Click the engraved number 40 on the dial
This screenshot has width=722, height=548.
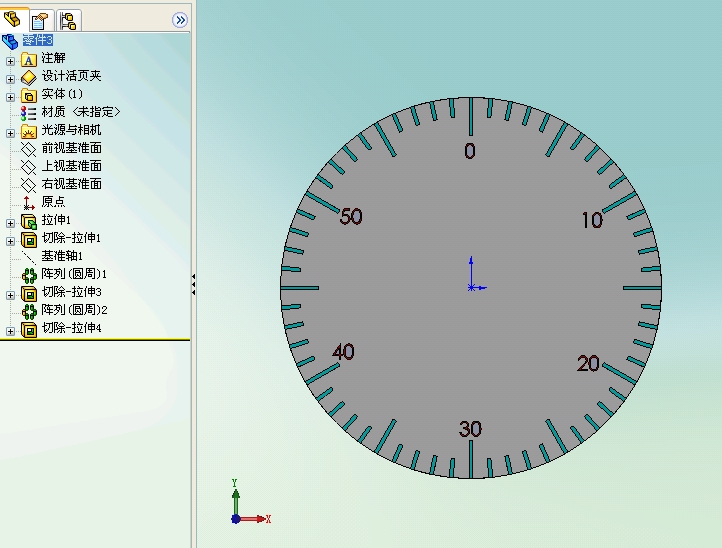pyautogui.click(x=344, y=352)
